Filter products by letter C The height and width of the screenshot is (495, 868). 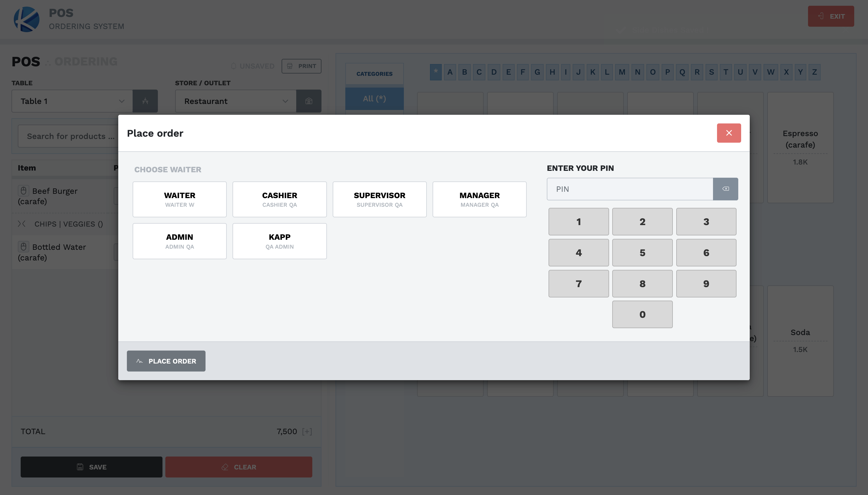[x=479, y=72]
